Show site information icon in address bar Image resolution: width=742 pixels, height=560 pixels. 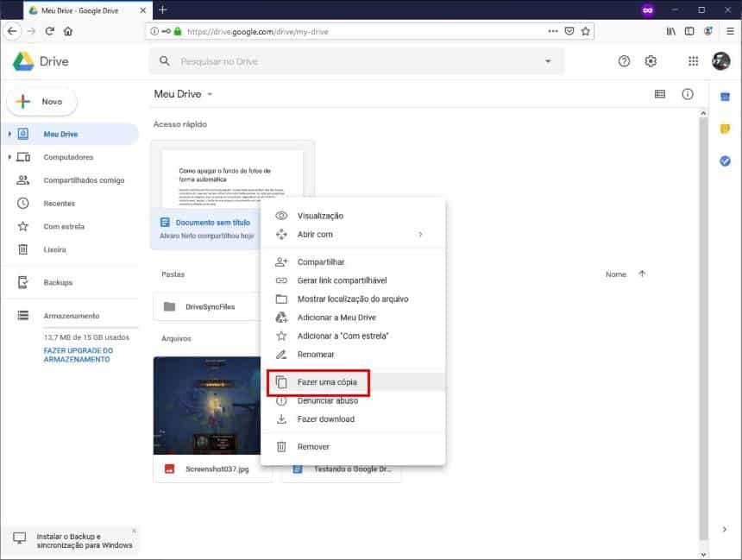[x=154, y=31]
